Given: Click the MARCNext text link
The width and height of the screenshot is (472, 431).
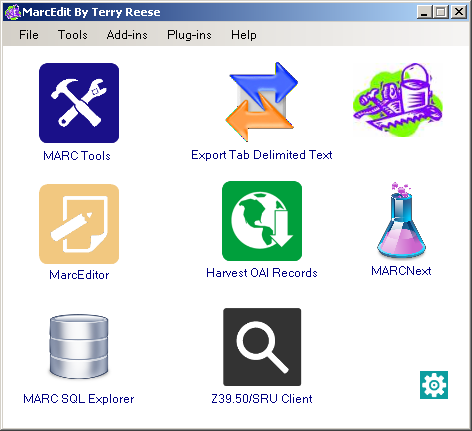Looking at the screenshot, I should coord(401,271).
